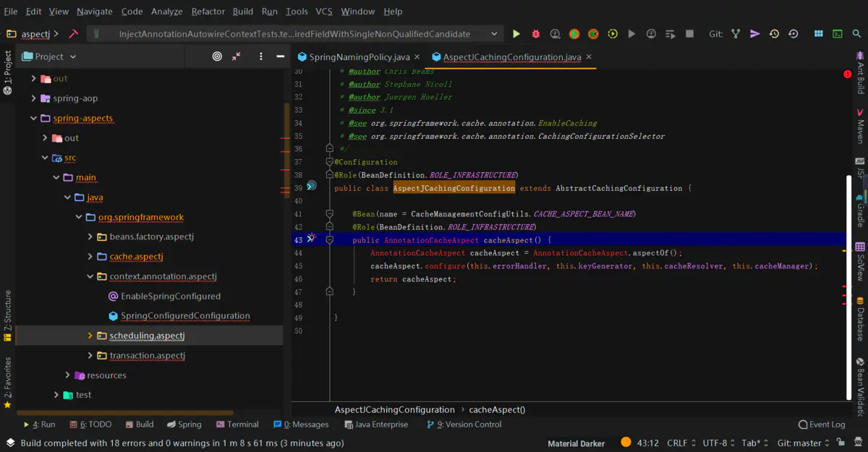The height and width of the screenshot is (452, 868).
Task: Switch to SpringNamingPolicy.java tab
Action: coord(359,57)
